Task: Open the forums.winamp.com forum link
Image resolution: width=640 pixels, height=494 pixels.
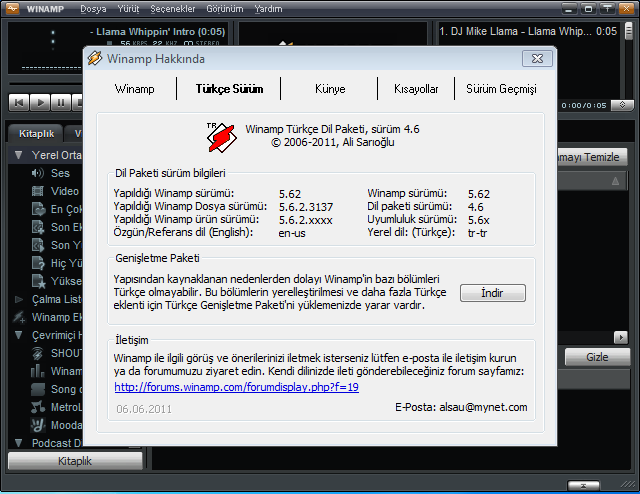Action: (236, 387)
